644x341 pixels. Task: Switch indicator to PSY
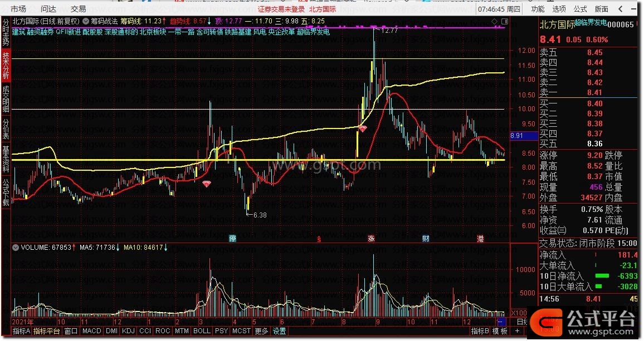pos(221,331)
